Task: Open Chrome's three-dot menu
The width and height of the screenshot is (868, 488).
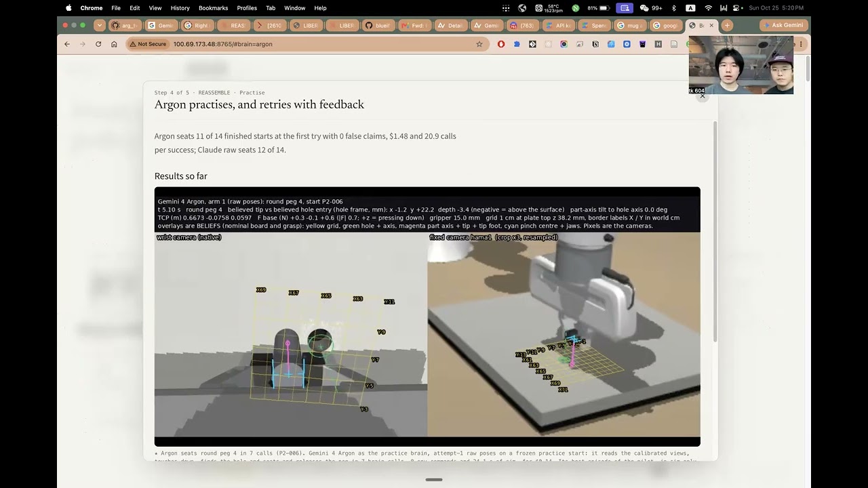Action: point(801,44)
